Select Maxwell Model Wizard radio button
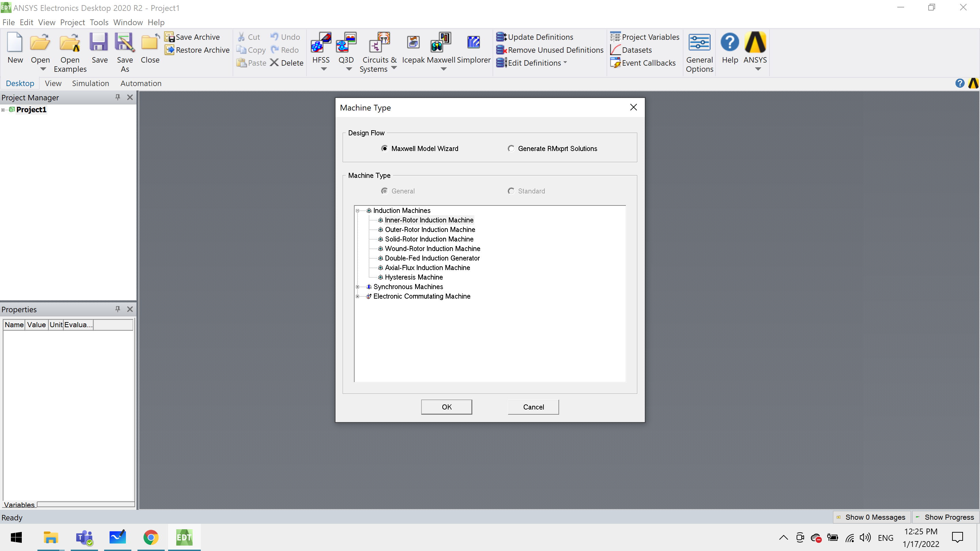 384,148
